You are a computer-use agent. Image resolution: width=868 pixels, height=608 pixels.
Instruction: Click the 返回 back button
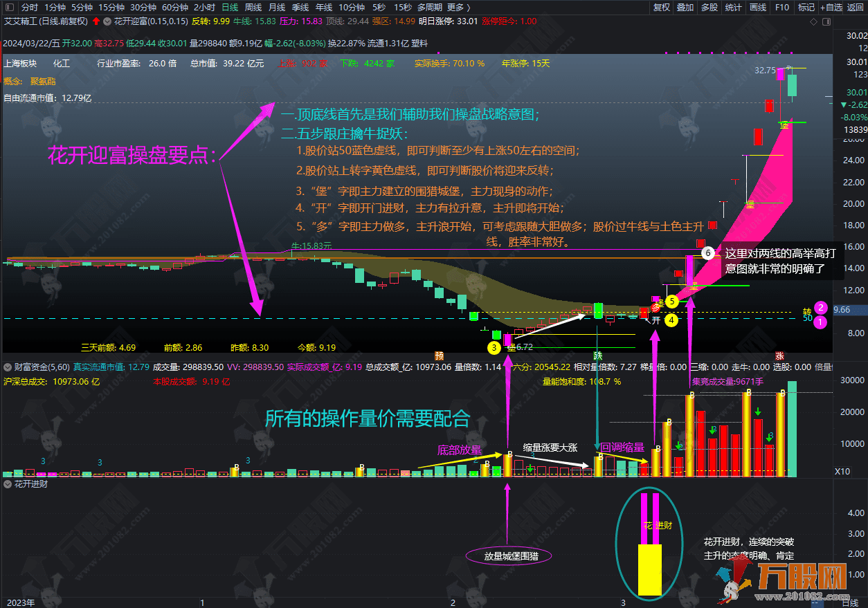857,8
